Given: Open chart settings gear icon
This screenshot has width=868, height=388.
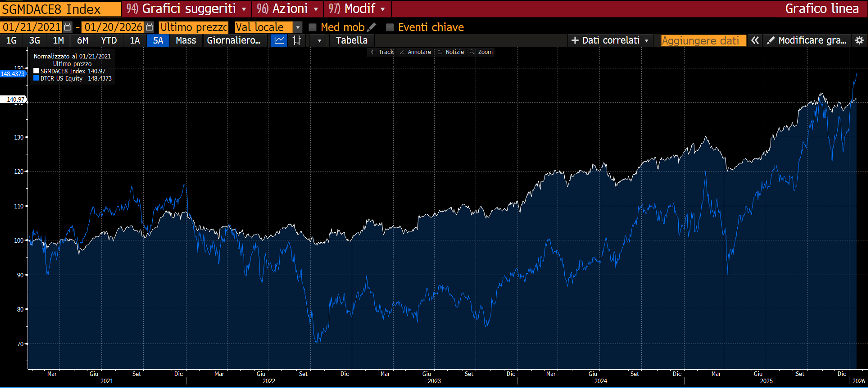Looking at the screenshot, I should [859, 40].
